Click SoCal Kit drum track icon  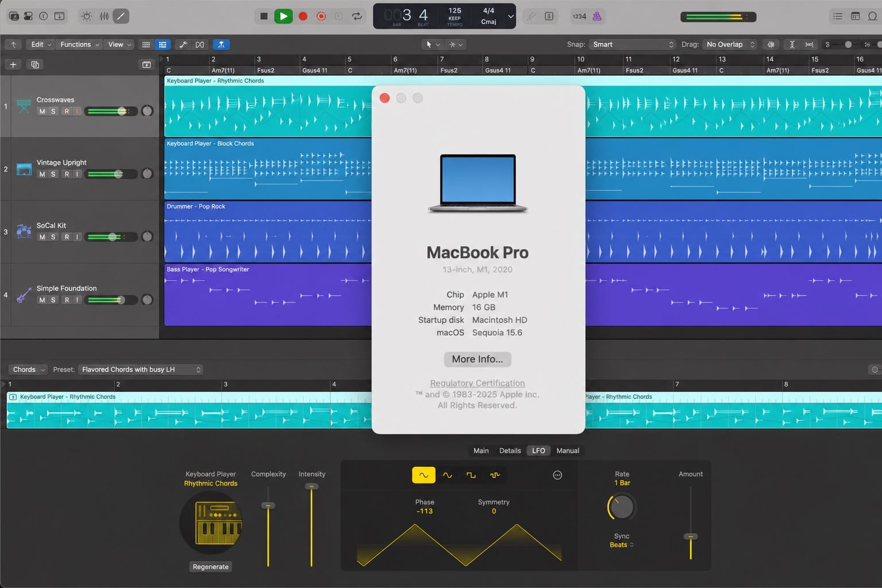(x=24, y=231)
